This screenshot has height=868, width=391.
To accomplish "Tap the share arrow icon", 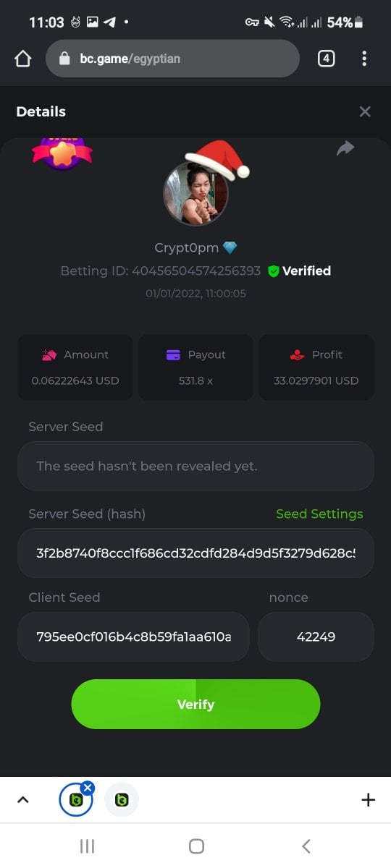I will pos(345,148).
